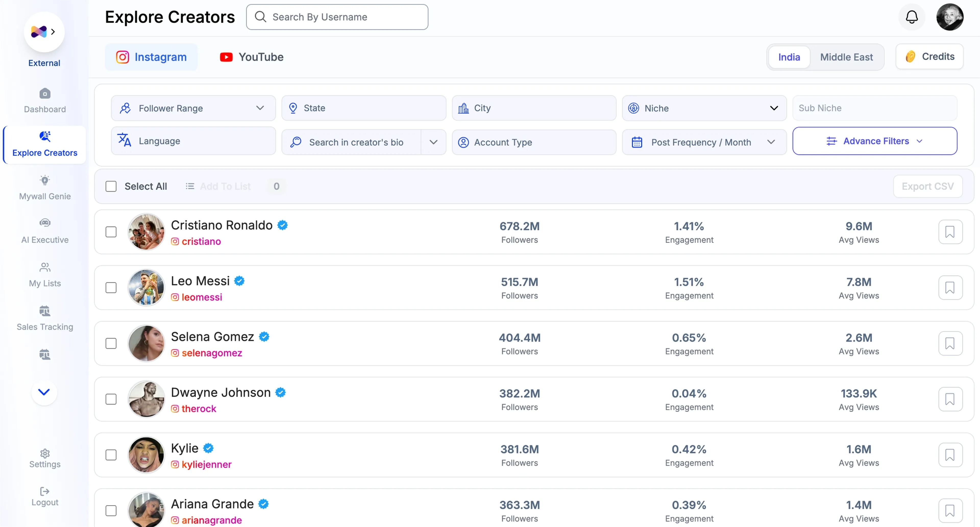The width and height of the screenshot is (980, 527).
Task: Expand the Post Frequency / Month dropdown
Action: 704,142
